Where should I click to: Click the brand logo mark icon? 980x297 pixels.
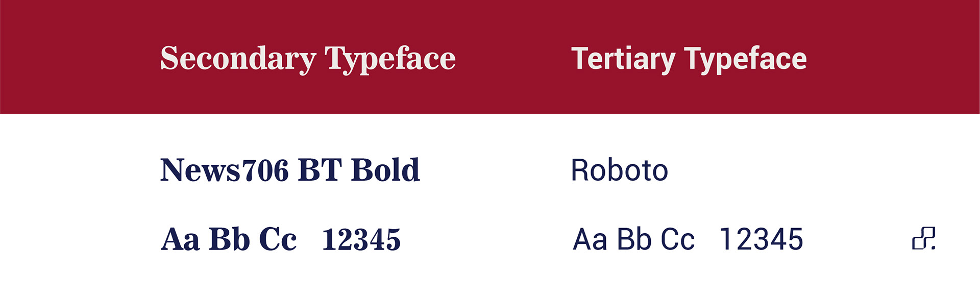[924, 238]
